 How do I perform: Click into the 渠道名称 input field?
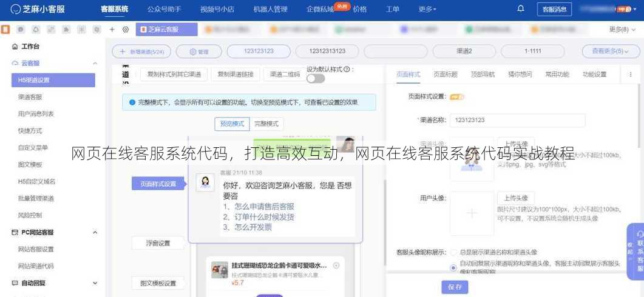click(518, 120)
